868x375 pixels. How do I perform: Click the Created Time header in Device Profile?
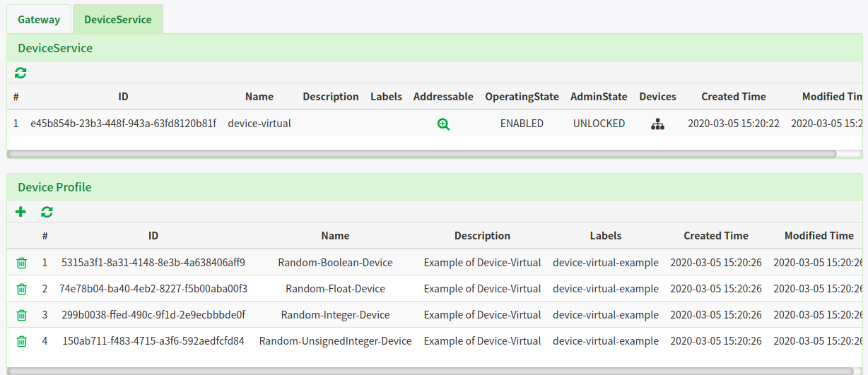coord(715,236)
